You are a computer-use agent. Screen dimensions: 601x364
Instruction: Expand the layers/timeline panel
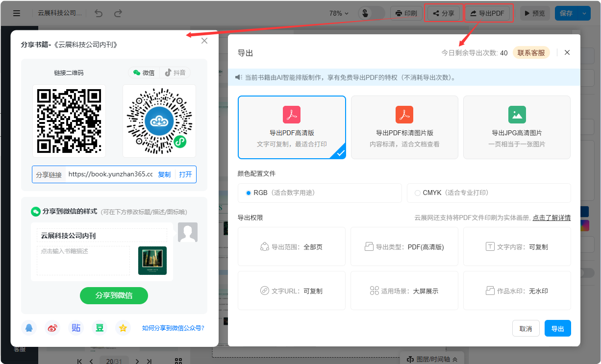pos(432,359)
